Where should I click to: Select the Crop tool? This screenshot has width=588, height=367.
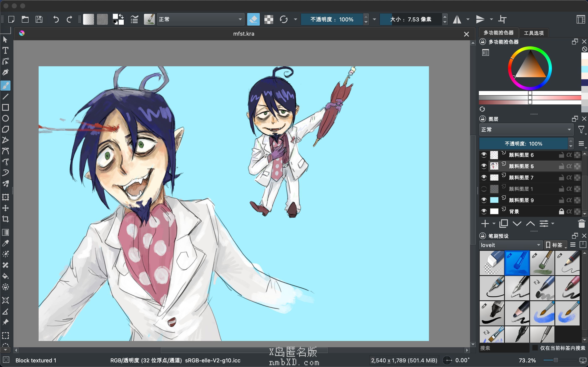[x=5, y=219]
